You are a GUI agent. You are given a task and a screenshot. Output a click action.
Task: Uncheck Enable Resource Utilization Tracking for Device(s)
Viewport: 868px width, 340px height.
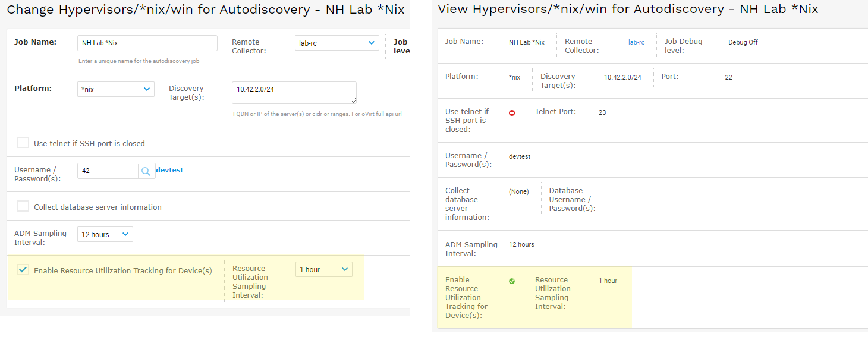tap(23, 270)
